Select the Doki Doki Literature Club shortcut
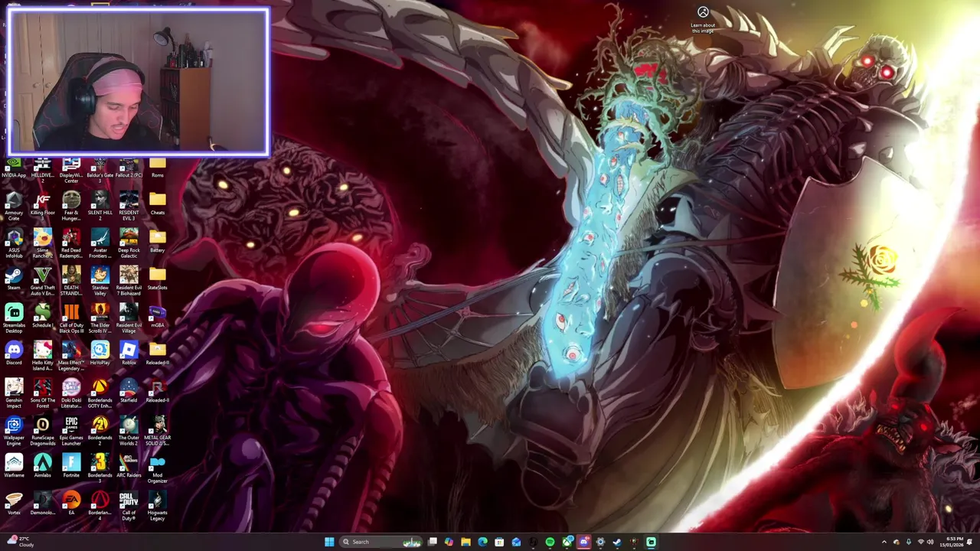Screen dimensions: 980x551 [x=71, y=394]
